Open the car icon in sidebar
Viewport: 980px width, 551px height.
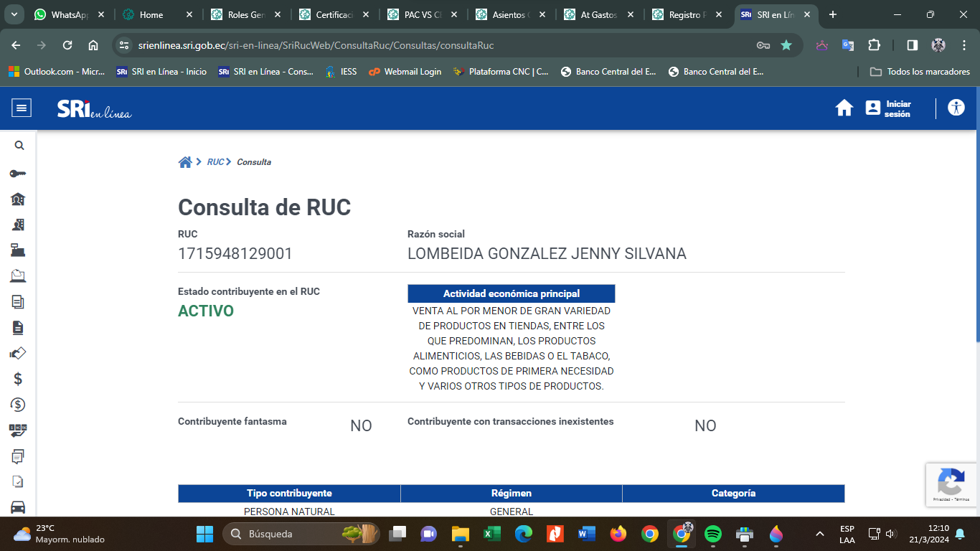[x=18, y=507]
